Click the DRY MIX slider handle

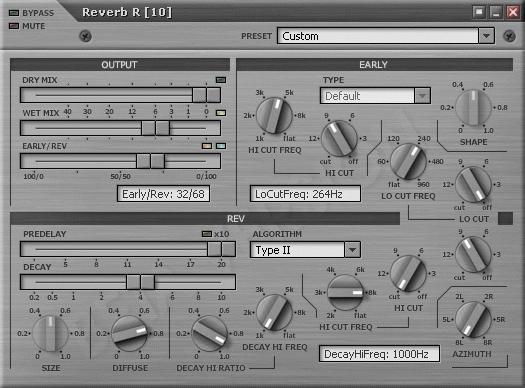click(x=206, y=95)
